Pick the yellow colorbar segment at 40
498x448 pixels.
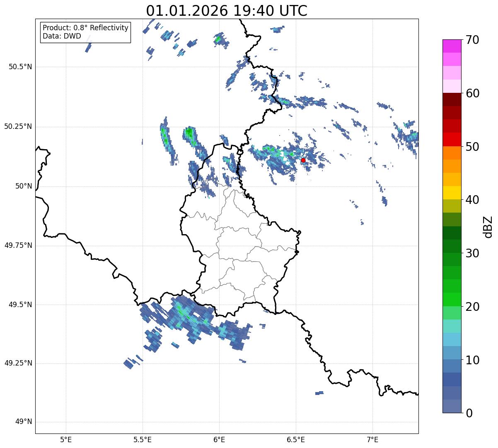tap(452, 193)
